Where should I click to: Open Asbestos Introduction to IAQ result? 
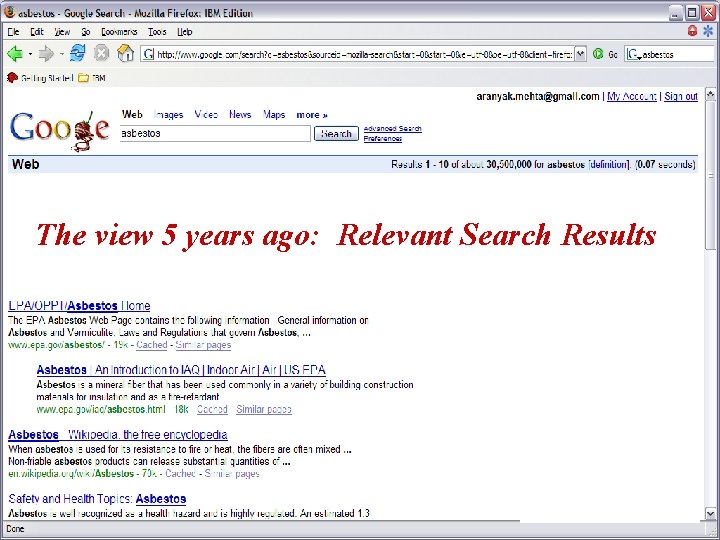pyautogui.click(x=181, y=370)
